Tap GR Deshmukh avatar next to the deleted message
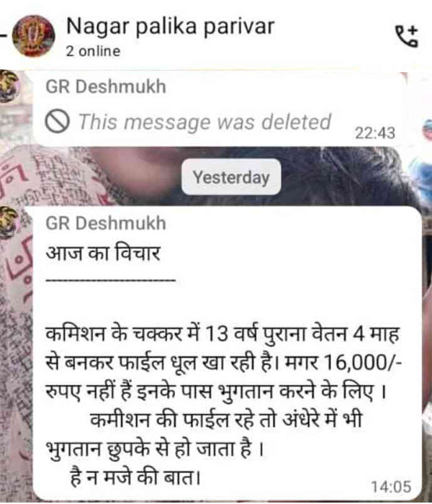Image resolution: width=432 pixels, height=504 pixels. point(9,86)
